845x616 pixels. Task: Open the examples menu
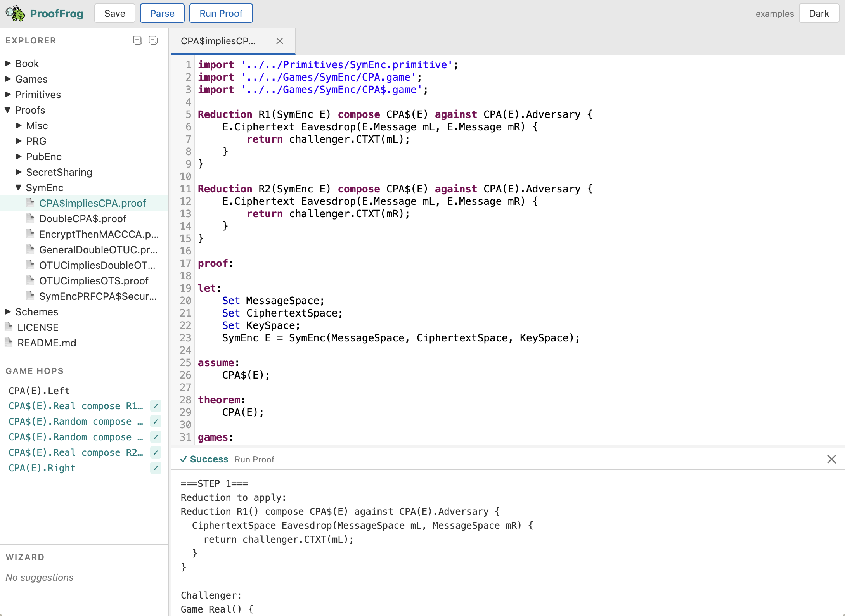pos(774,13)
